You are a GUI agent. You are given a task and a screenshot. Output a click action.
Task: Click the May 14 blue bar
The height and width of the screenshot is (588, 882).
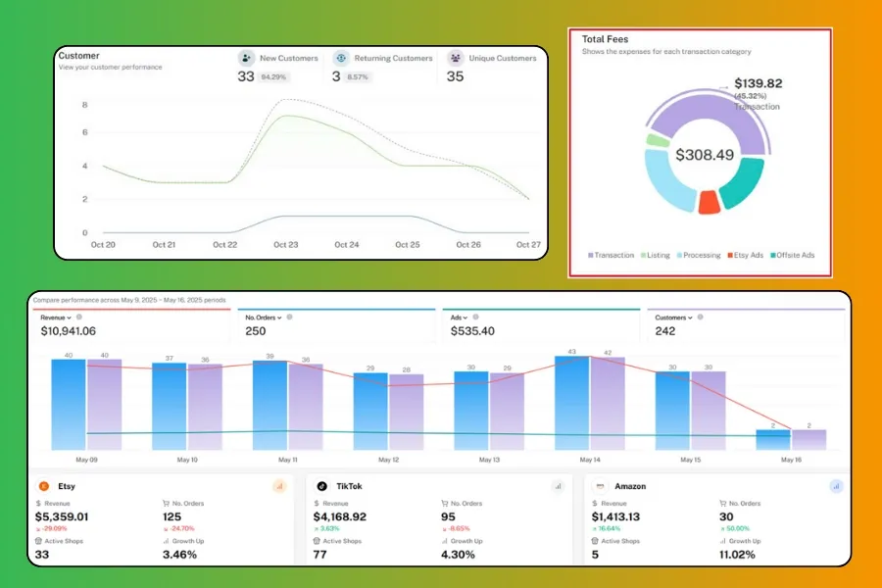pos(571,403)
